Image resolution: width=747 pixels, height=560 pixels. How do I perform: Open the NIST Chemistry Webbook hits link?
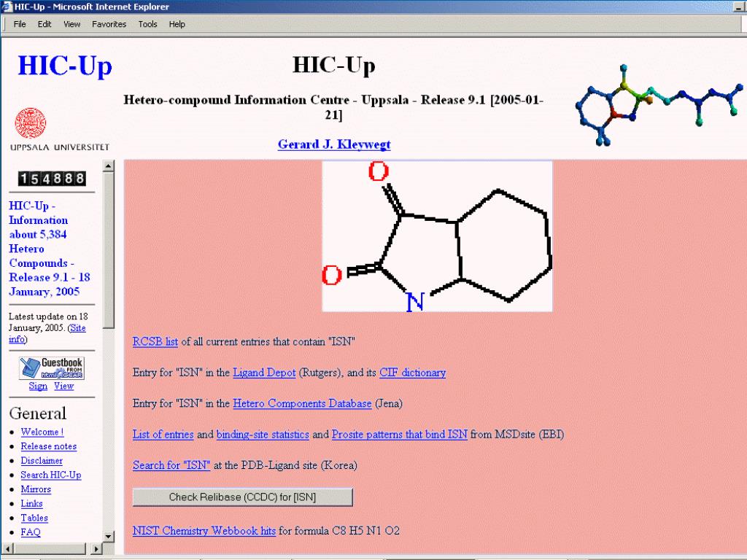coord(204,531)
